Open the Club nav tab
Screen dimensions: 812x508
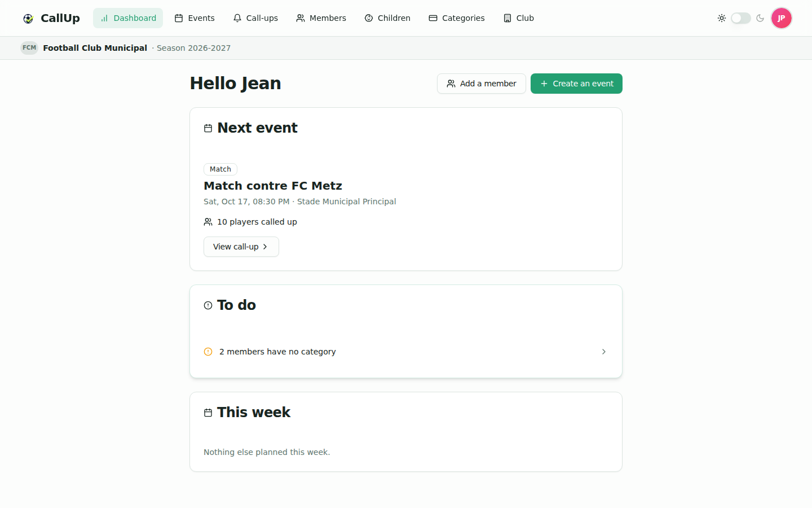click(x=518, y=18)
